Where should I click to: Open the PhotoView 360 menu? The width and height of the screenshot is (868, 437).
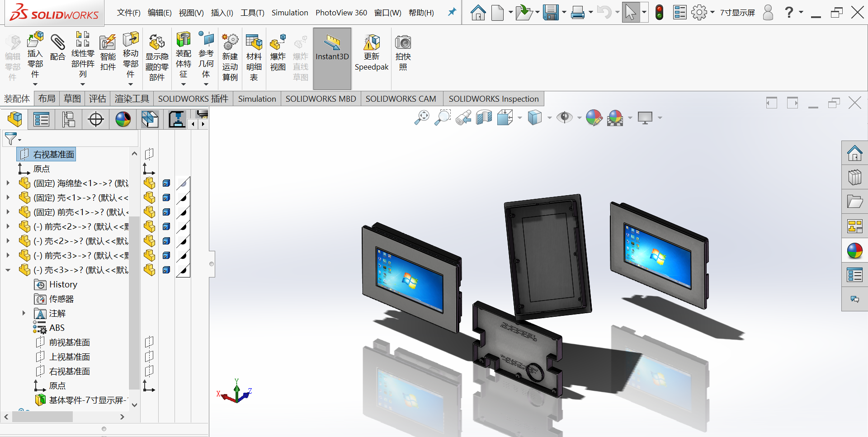pyautogui.click(x=341, y=13)
